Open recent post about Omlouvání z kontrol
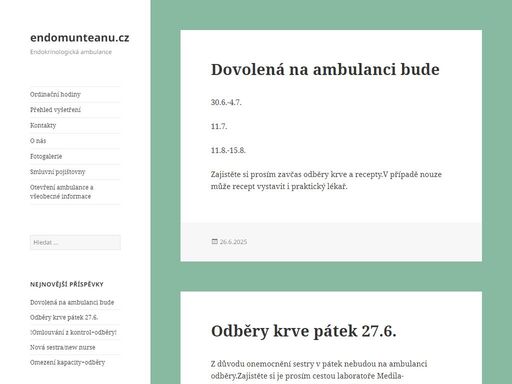 click(73, 332)
